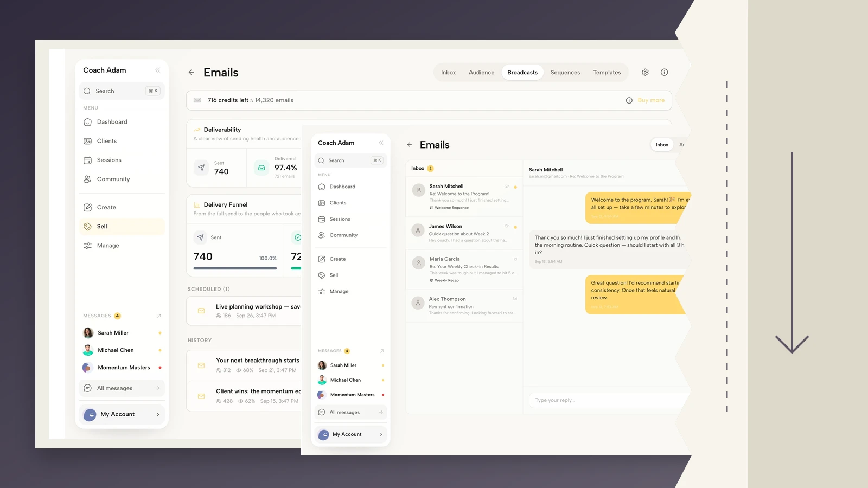Screen dimensions: 868x488
Task: Open Community in back window sidebar
Action: click(x=122, y=179)
